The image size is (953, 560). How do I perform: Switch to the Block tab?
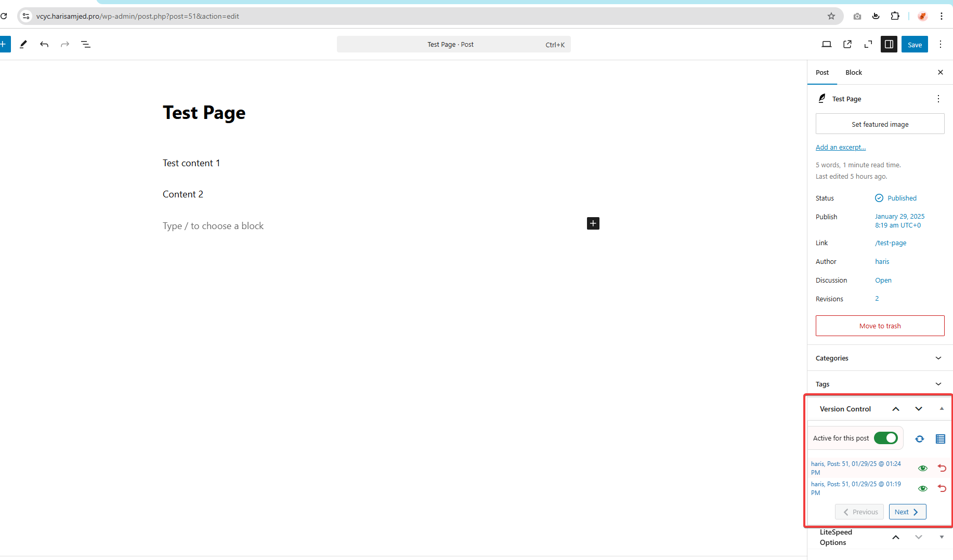(854, 72)
